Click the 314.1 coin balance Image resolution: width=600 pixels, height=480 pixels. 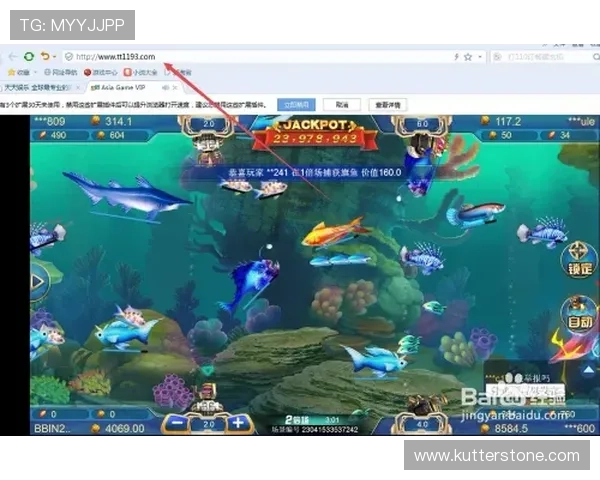[119, 122]
